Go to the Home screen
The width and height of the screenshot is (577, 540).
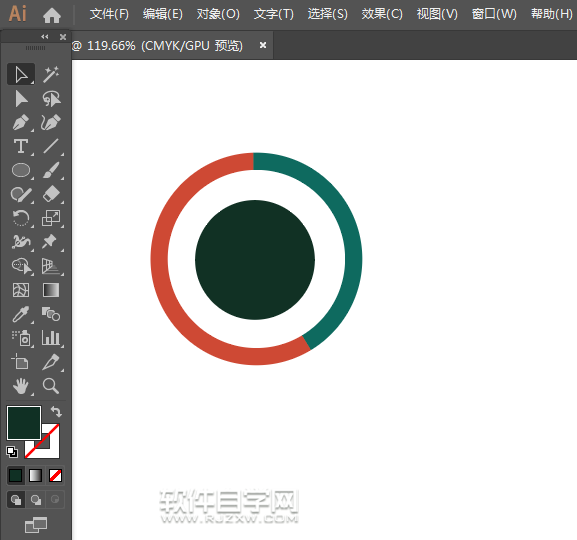[x=52, y=15]
